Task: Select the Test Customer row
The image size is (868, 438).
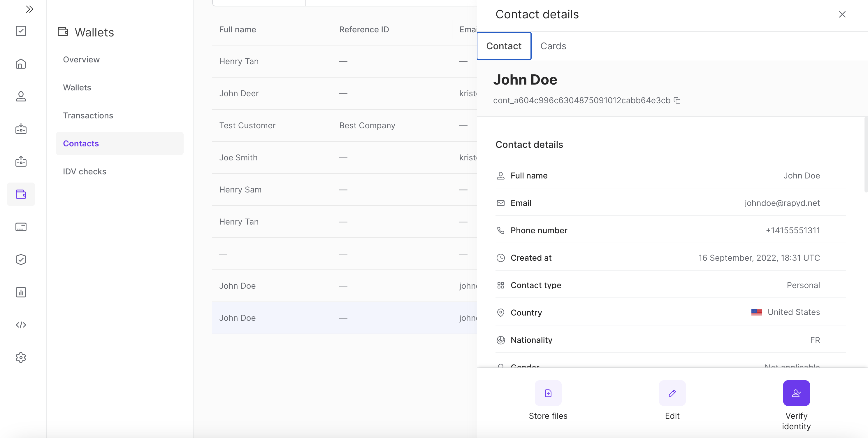Action: (x=247, y=125)
